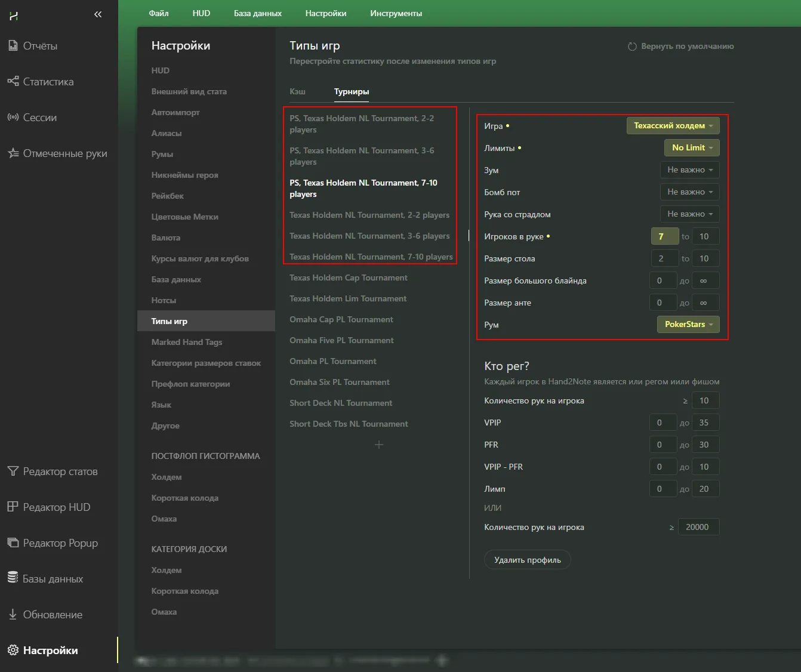Open Редактор HUD icon in sidebar

click(x=13, y=507)
